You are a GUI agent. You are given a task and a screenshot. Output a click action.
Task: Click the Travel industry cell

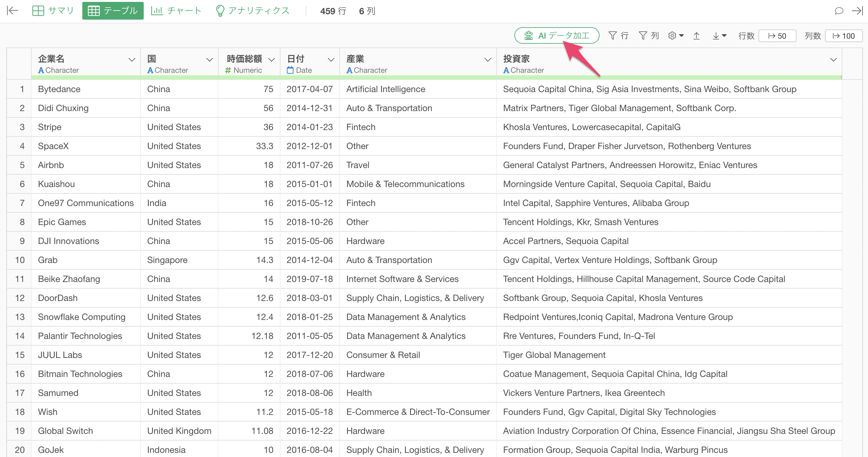[x=418, y=165]
